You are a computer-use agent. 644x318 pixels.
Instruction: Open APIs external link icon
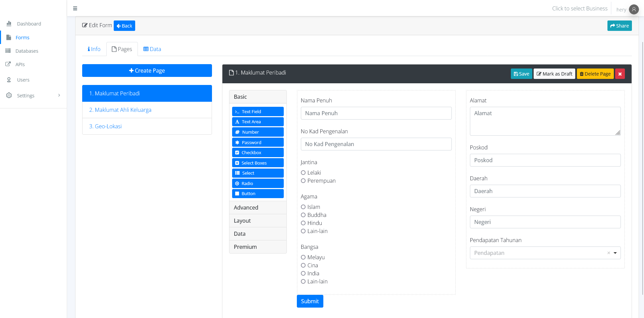coord(8,64)
